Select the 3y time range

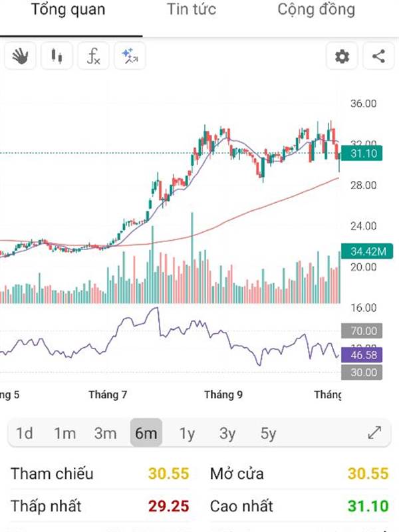point(227,434)
